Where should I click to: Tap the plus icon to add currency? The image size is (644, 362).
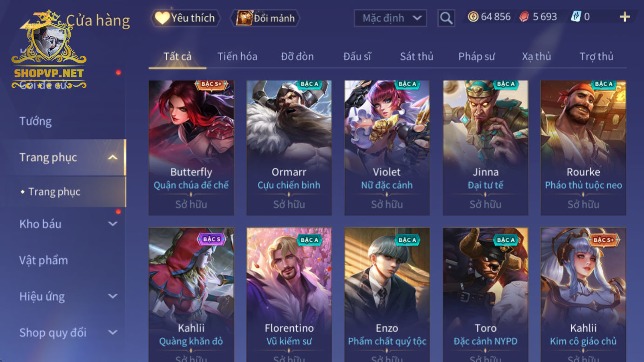click(x=624, y=17)
